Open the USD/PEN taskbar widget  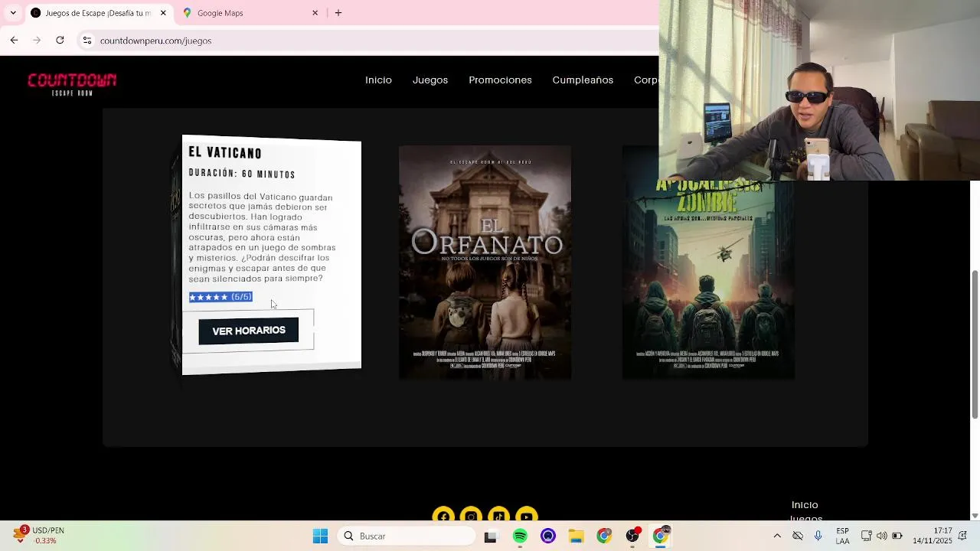38,536
